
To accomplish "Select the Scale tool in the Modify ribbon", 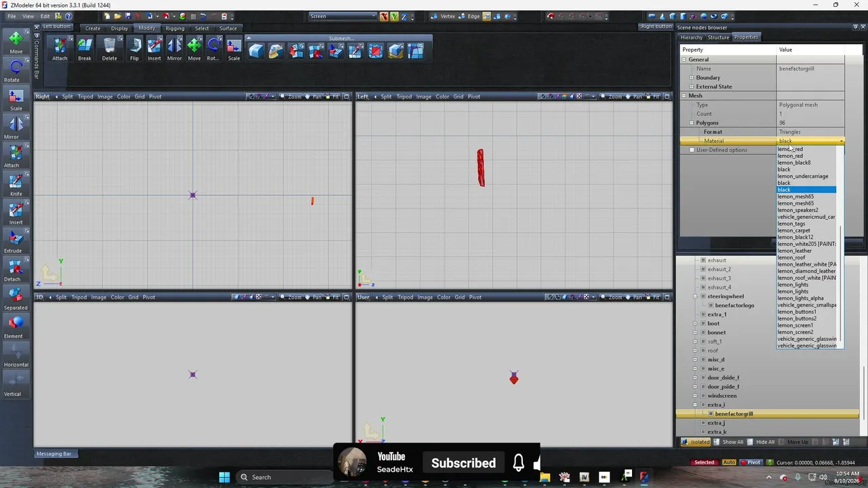I will [x=233, y=49].
